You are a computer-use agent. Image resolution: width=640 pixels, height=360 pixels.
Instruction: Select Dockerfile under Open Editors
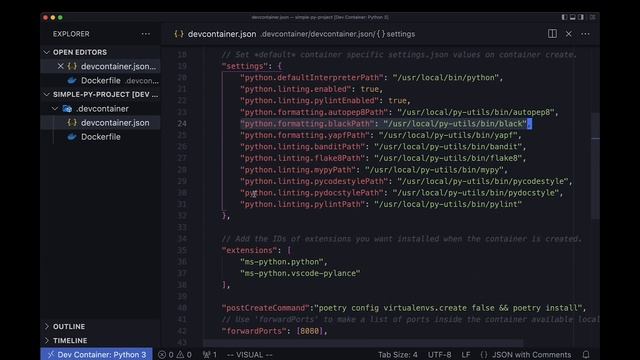[x=100, y=80]
